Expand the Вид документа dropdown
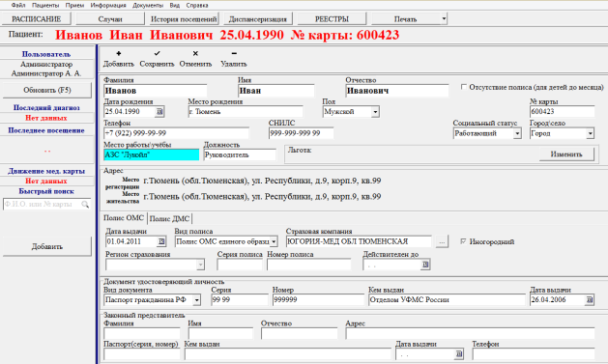The height and width of the screenshot is (364, 608). pyautogui.click(x=196, y=300)
